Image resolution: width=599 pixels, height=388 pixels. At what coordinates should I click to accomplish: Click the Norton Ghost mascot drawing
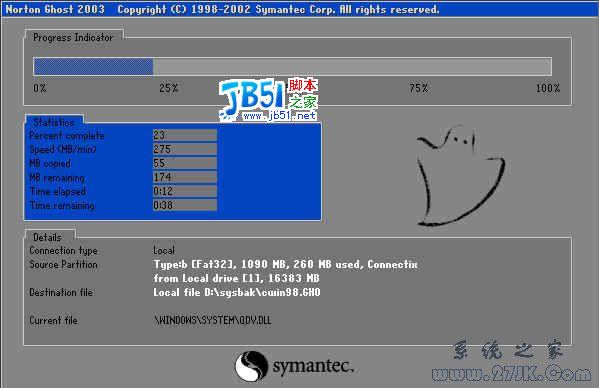pyautogui.click(x=460, y=175)
